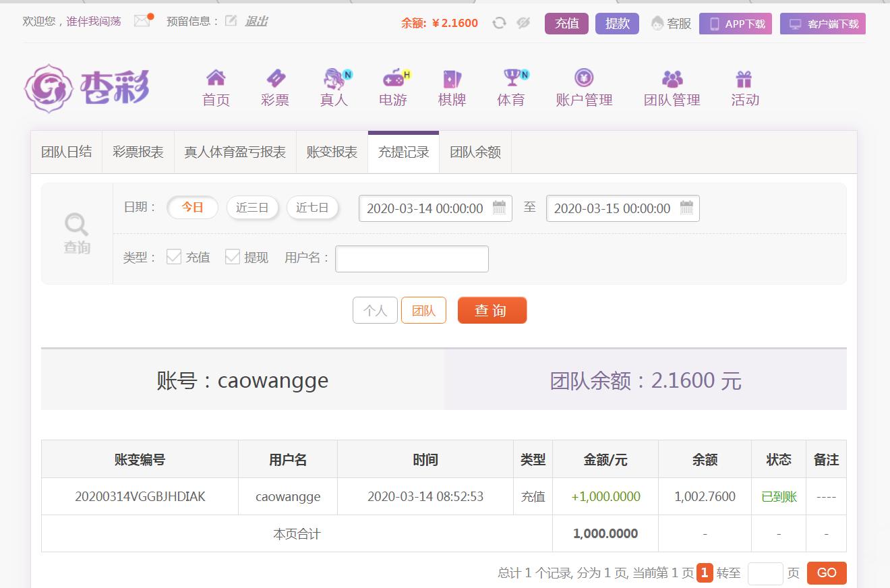Select the 近七日 date range option
The image size is (890, 588).
[312, 208]
